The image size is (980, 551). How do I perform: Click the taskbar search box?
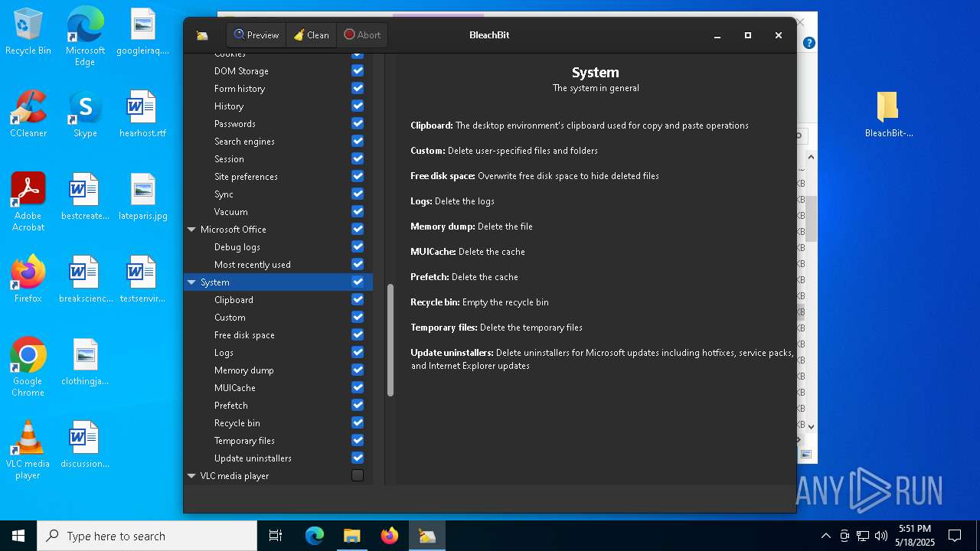[147, 536]
